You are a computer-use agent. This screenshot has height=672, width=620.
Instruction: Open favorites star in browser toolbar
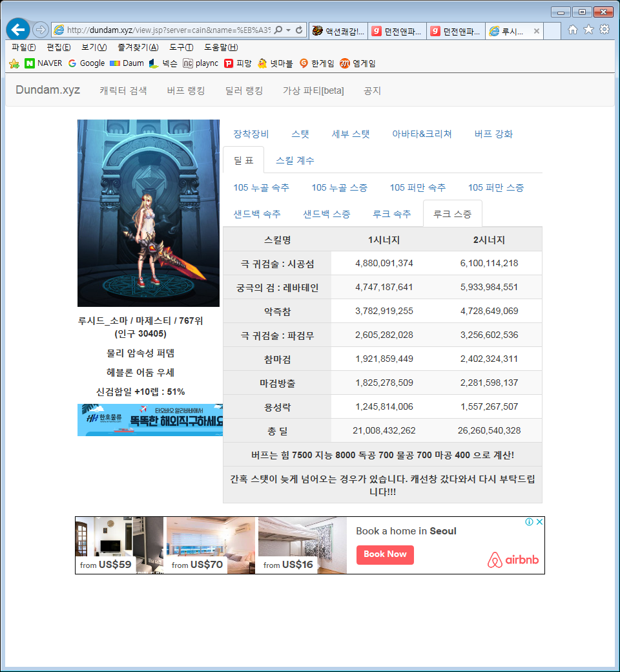click(589, 30)
